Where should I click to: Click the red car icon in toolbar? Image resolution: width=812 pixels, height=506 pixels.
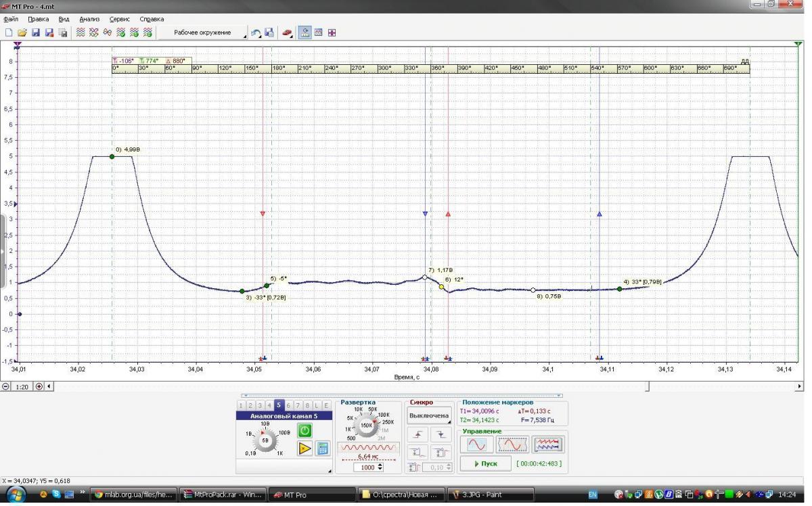(287, 32)
